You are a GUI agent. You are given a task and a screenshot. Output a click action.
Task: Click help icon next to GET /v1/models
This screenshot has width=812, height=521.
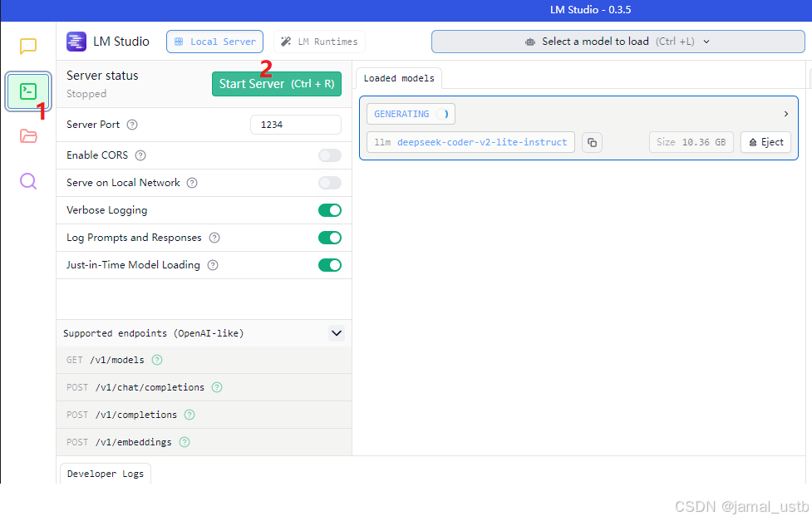click(x=157, y=360)
